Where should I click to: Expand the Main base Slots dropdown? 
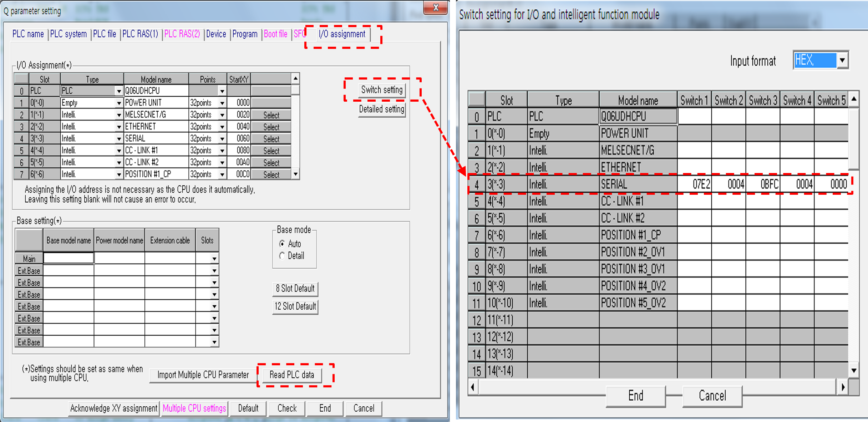coord(214,258)
